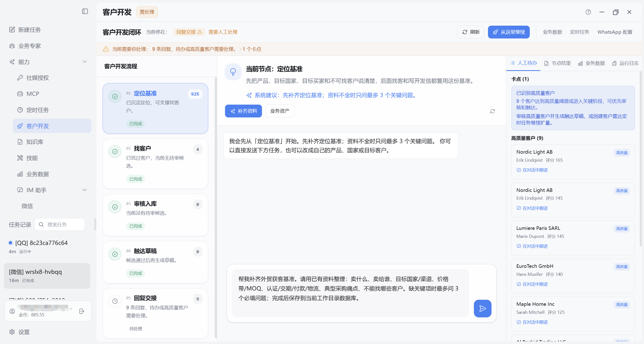Screen dimensions: 644x344
Task: Open 社媒授权 key icon item
Action: pos(33,78)
